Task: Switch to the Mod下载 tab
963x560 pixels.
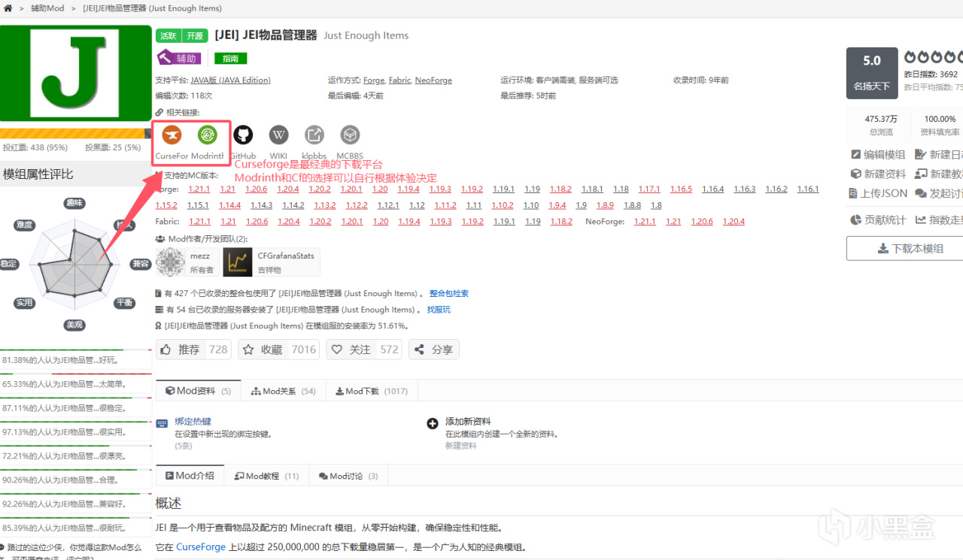Action: [372, 391]
